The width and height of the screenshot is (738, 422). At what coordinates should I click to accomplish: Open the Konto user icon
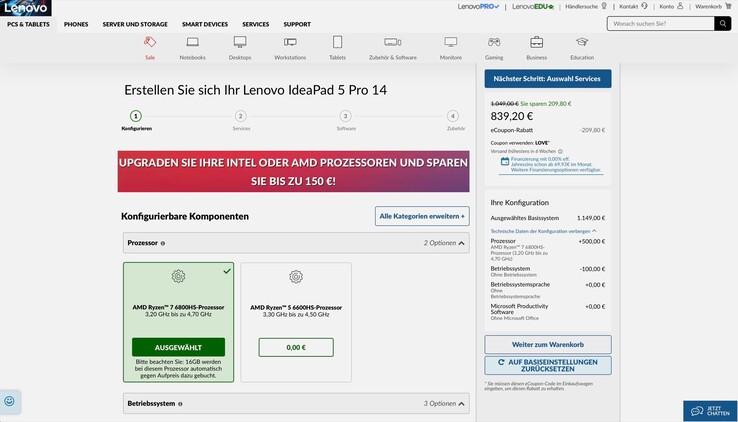pyautogui.click(x=680, y=6)
